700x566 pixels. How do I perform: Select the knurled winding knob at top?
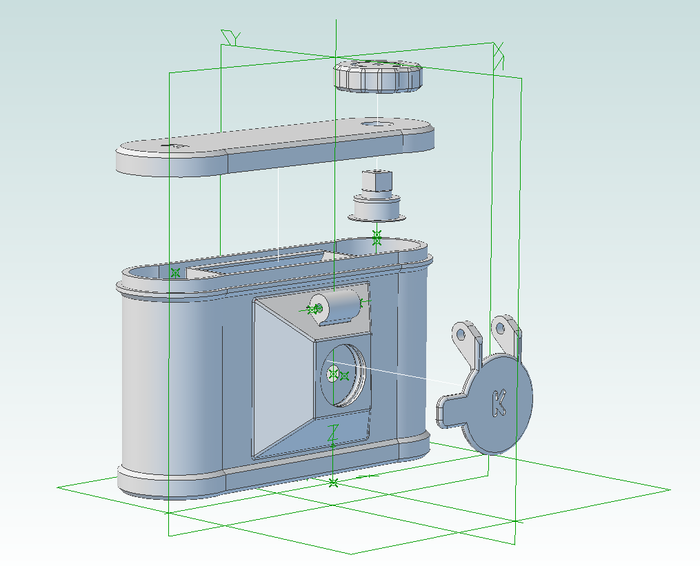[378, 76]
